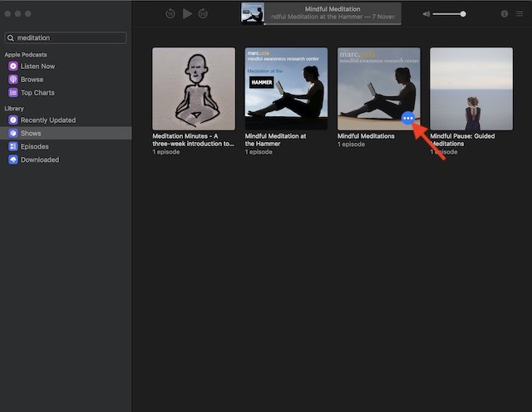The image size is (532, 412).
Task: Open the episode info icon
Action: [x=505, y=13]
